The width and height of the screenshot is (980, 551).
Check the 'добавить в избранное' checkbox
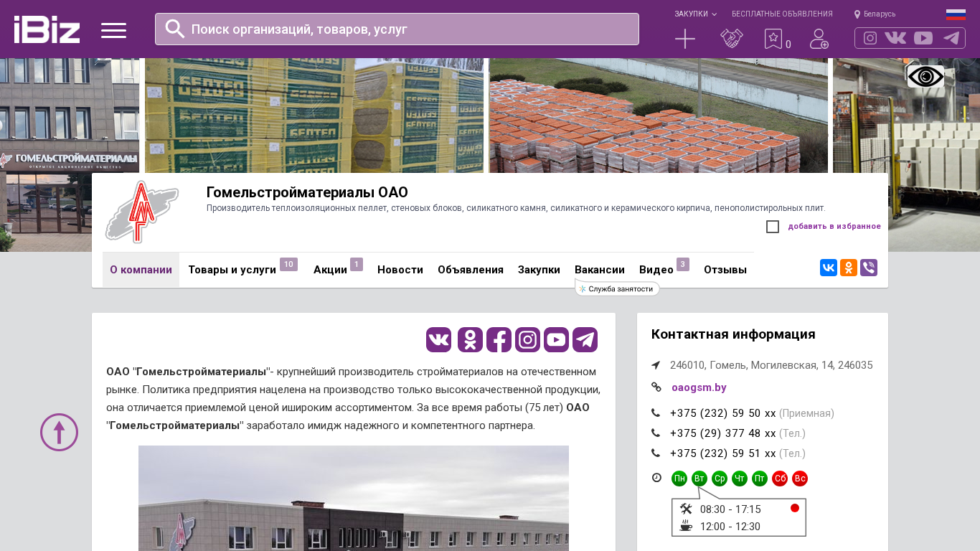click(773, 227)
